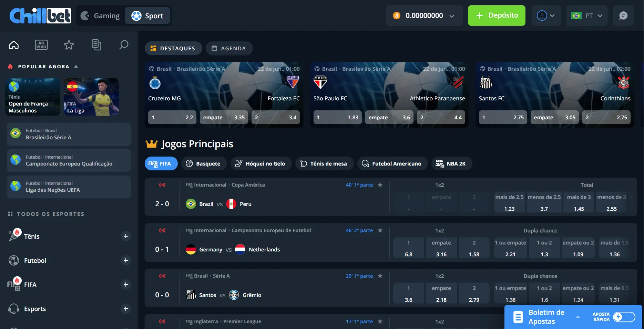Bet on empate 3.6 for São Paulo match

pos(389,117)
